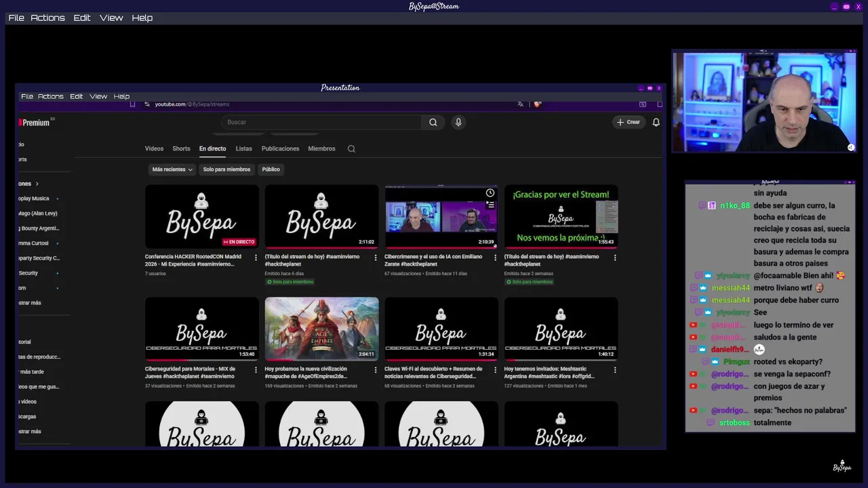868x488 pixels.
Task: Click the translate page icon in address bar
Action: coord(520,104)
